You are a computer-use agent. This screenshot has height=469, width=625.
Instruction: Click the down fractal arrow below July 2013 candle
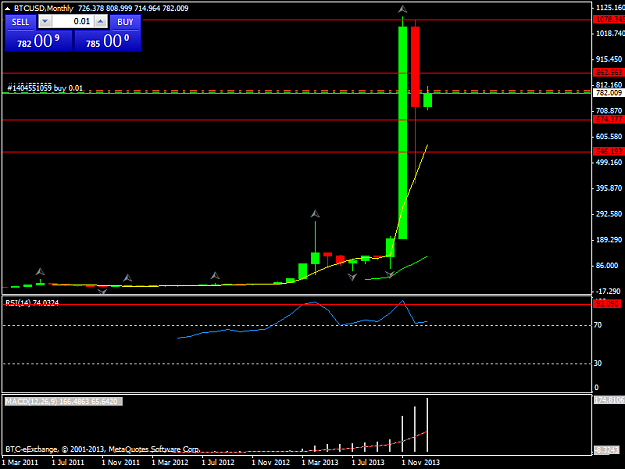[x=352, y=277]
